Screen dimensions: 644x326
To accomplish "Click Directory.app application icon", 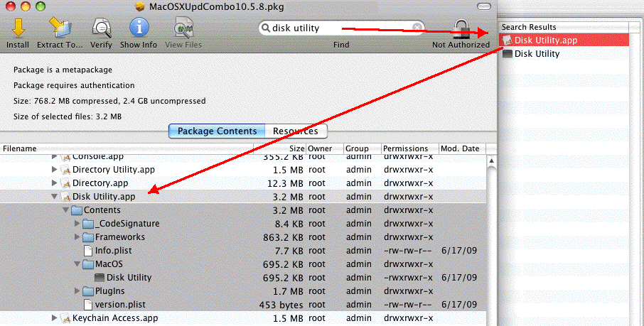I will pos(65,183).
